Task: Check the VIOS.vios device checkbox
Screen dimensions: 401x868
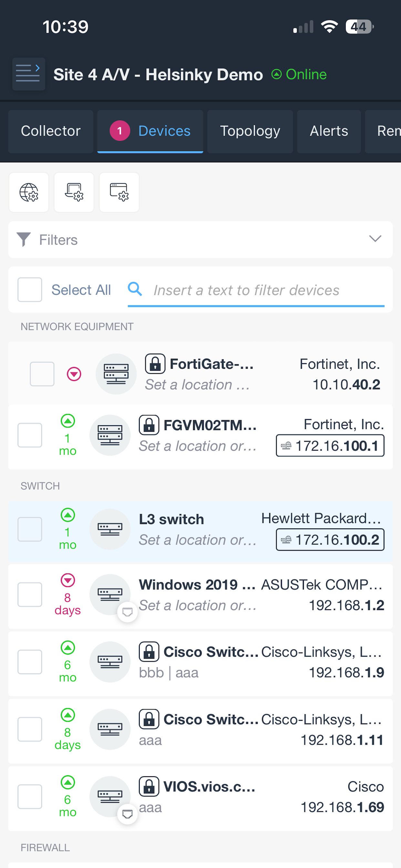Action: [30, 797]
